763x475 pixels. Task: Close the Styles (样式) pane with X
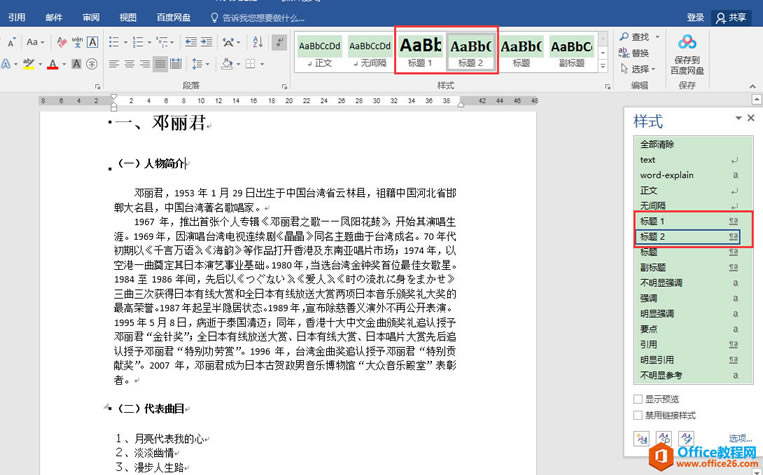751,118
